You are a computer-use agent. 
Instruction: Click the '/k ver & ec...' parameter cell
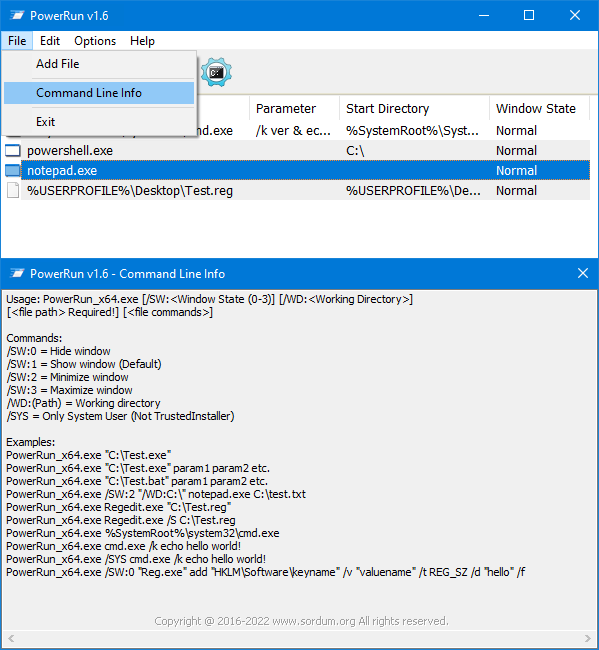tap(293, 131)
